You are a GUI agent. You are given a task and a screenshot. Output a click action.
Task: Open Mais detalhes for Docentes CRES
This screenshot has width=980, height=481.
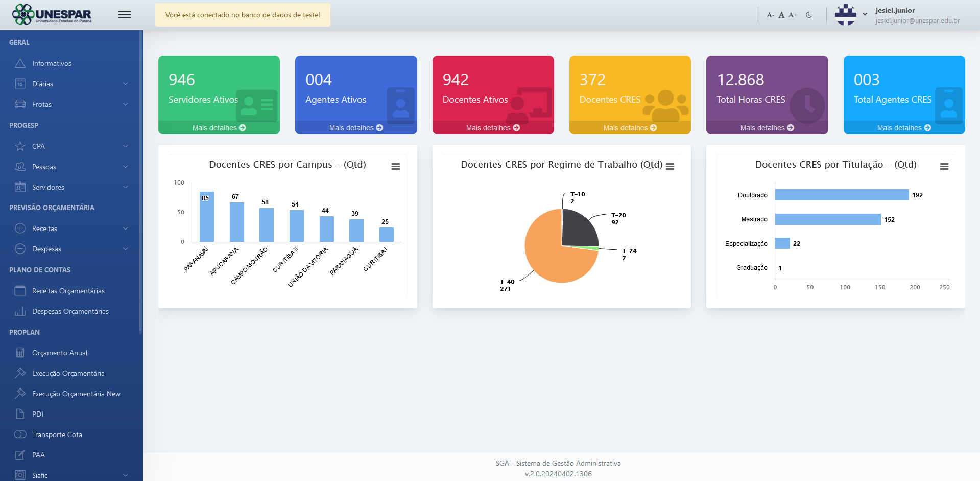(630, 128)
